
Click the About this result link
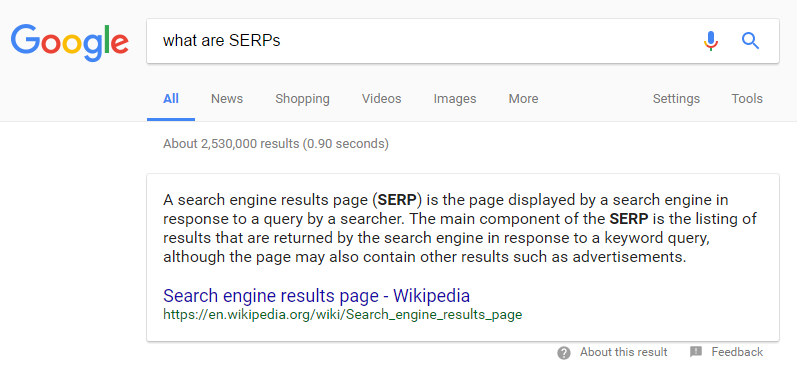[624, 352]
